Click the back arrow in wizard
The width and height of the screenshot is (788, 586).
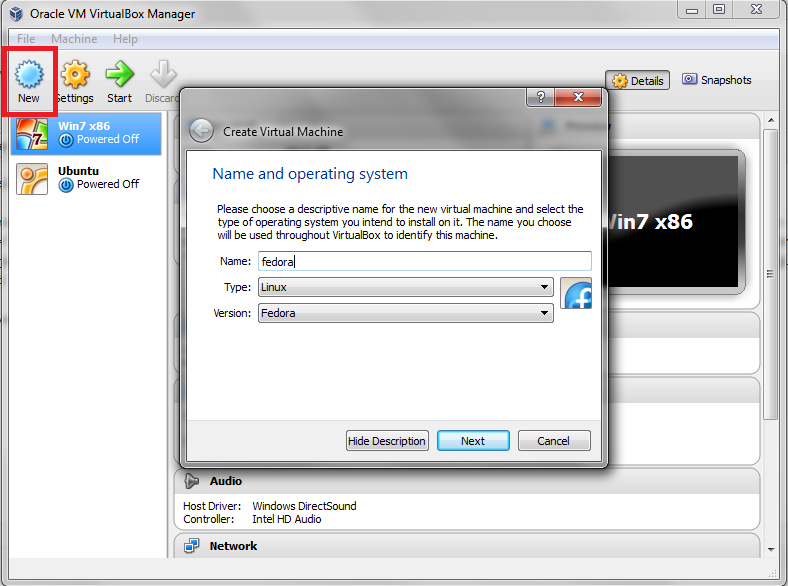coord(202,131)
